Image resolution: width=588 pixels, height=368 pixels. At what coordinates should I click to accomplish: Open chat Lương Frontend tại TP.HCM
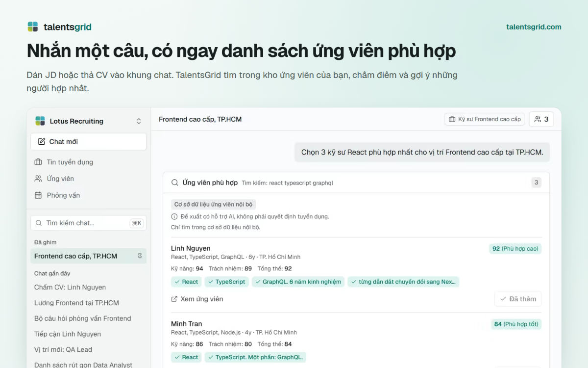(76, 303)
